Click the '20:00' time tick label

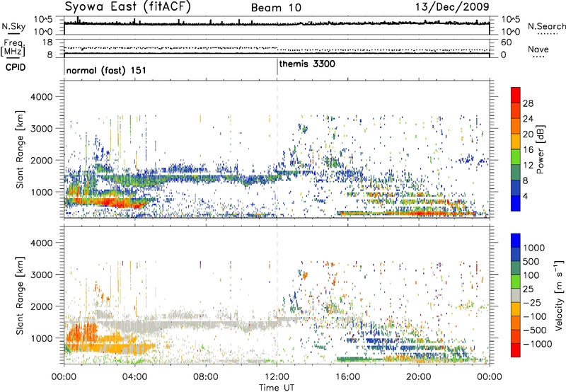pos(419,377)
